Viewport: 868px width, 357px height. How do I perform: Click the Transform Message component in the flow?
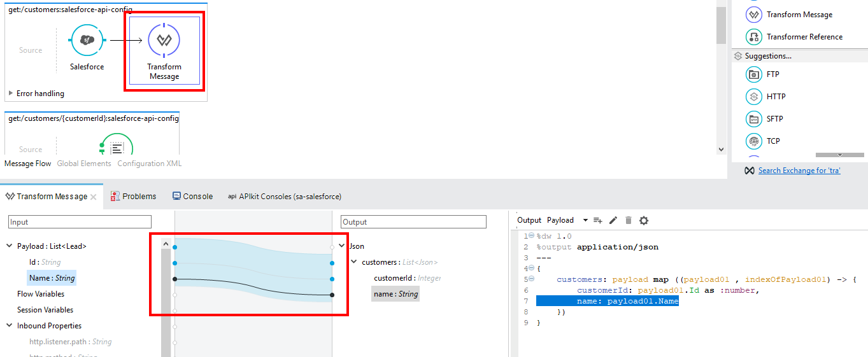click(164, 41)
